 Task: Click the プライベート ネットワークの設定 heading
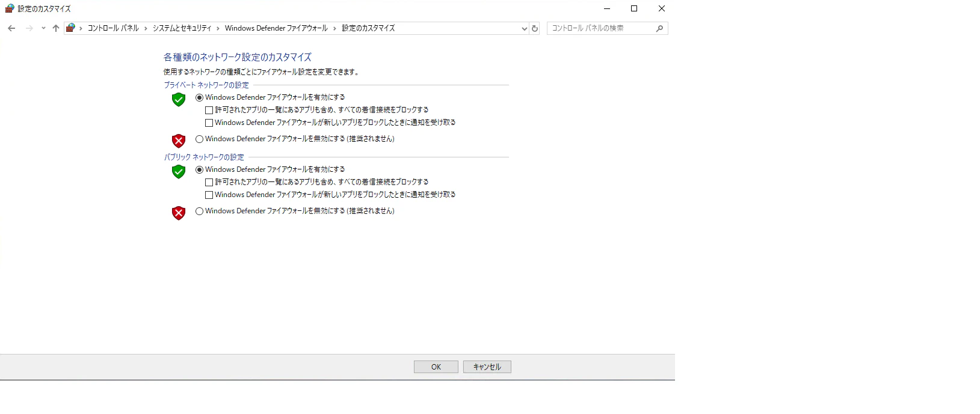coord(206,85)
